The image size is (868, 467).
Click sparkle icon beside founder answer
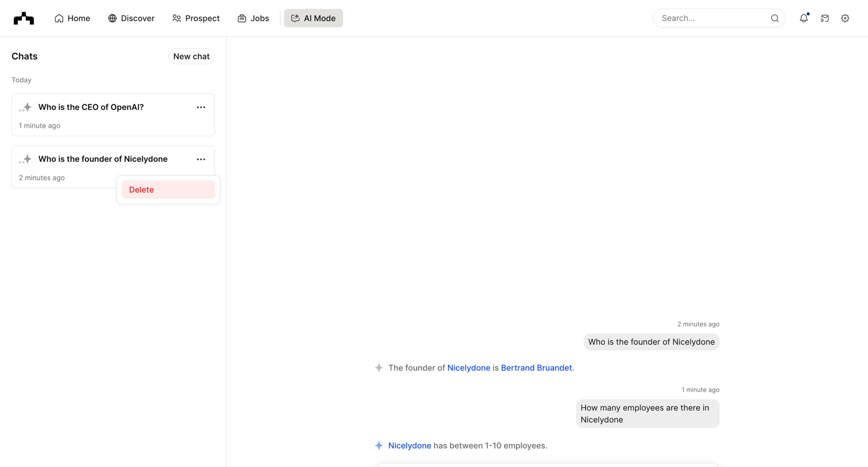coord(379,368)
